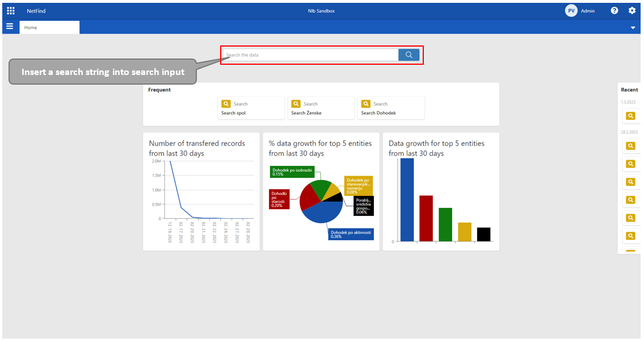This screenshot has height=342, width=644.
Task: Click the tallest blue bar in chart
Action: 407,199
